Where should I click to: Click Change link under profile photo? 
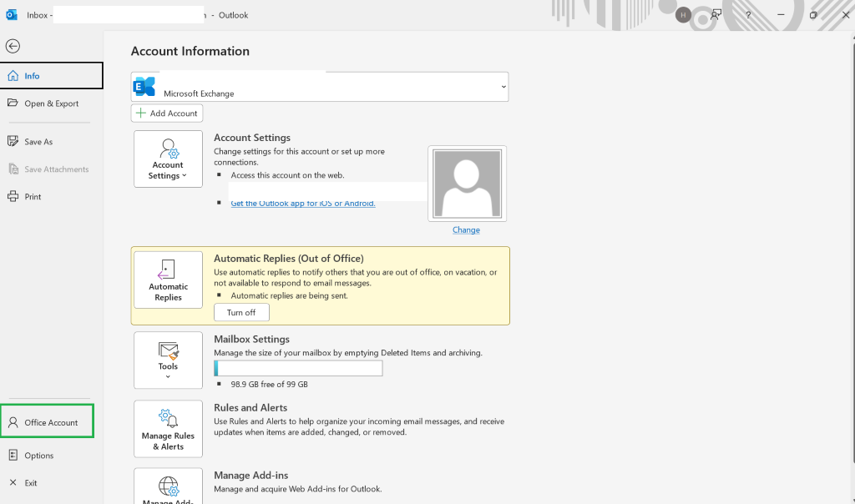[x=466, y=230]
